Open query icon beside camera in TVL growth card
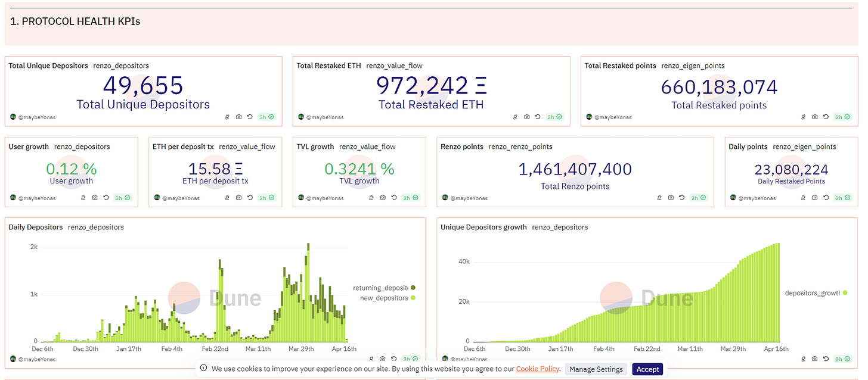Screen dimensions: 868x380 click(371, 198)
